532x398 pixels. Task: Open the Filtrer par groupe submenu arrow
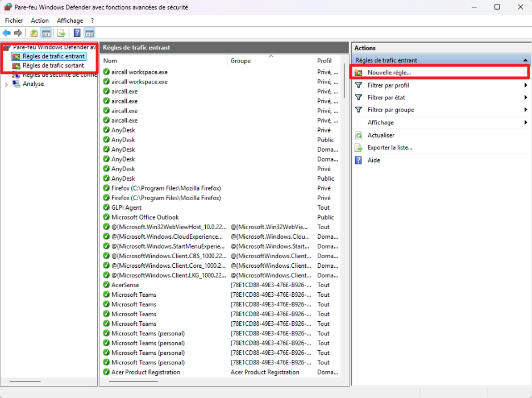526,110
